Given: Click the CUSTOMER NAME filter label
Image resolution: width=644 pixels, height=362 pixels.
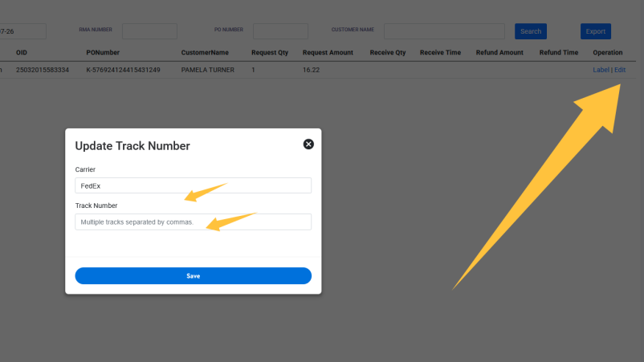Looking at the screenshot, I should [353, 30].
